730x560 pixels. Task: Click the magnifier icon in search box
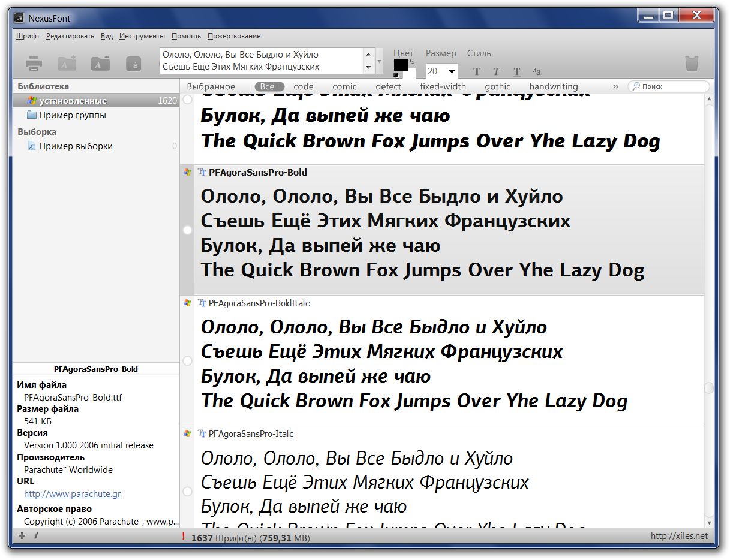tap(636, 86)
